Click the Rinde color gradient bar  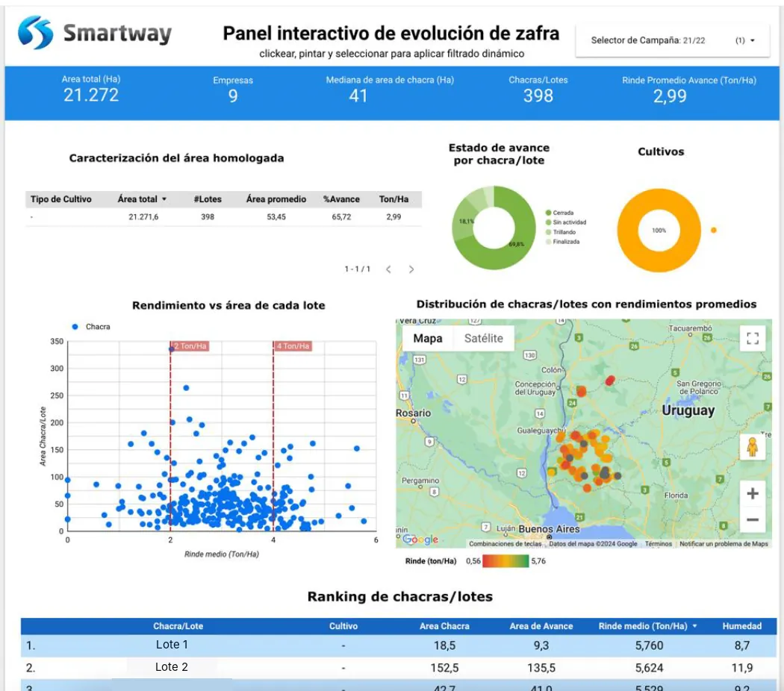(x=505, y=561)
